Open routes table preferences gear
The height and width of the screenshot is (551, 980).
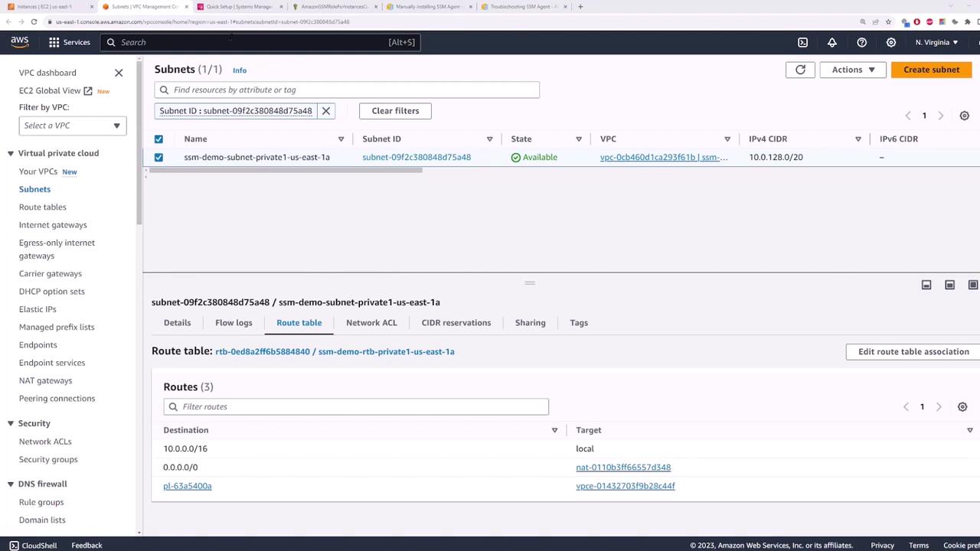pyautogui.click(x=962, y=407)
